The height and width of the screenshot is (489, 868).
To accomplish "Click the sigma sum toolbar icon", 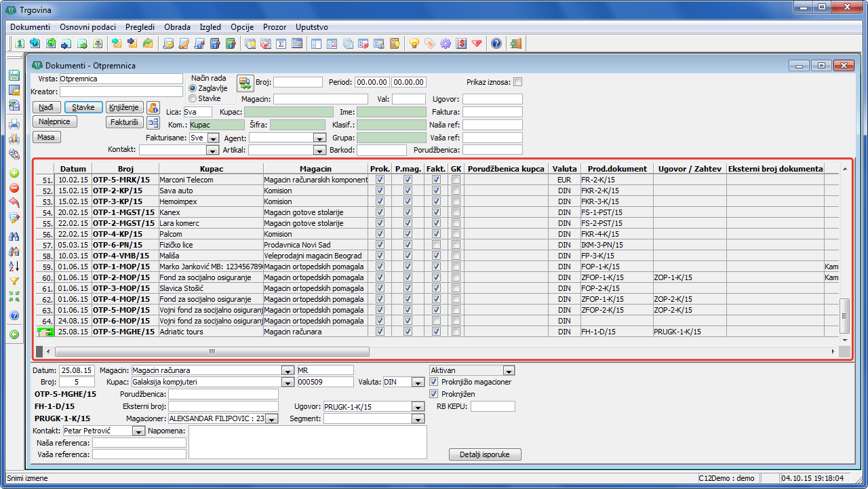I will click(281, 43).
